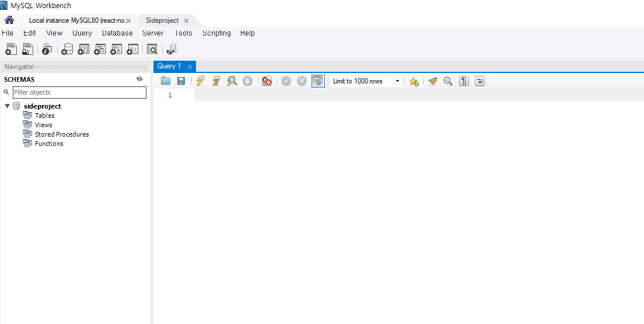The height and width of the screenshot is (324, 644).
Task: Toggle auto-commit mode
Action: 318,81
